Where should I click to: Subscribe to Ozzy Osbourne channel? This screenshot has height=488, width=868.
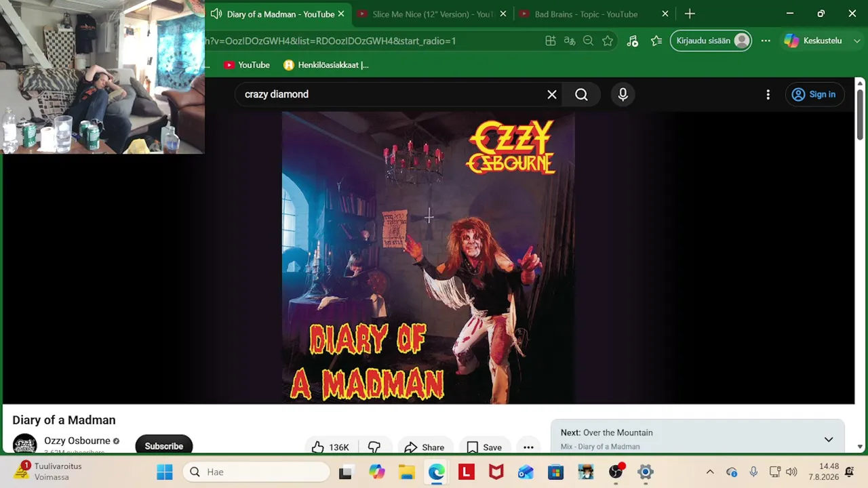pos(164,446)
